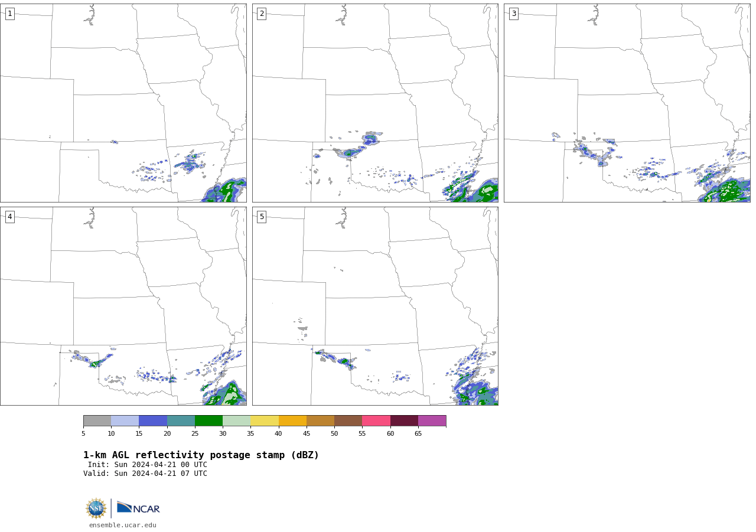Click the member label '4' box
Screen dimensions: 756x532
point(9,217)
